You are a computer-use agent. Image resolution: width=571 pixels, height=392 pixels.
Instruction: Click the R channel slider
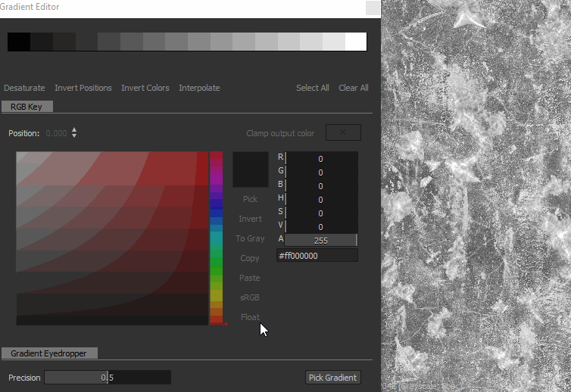(x=321, y=159)
